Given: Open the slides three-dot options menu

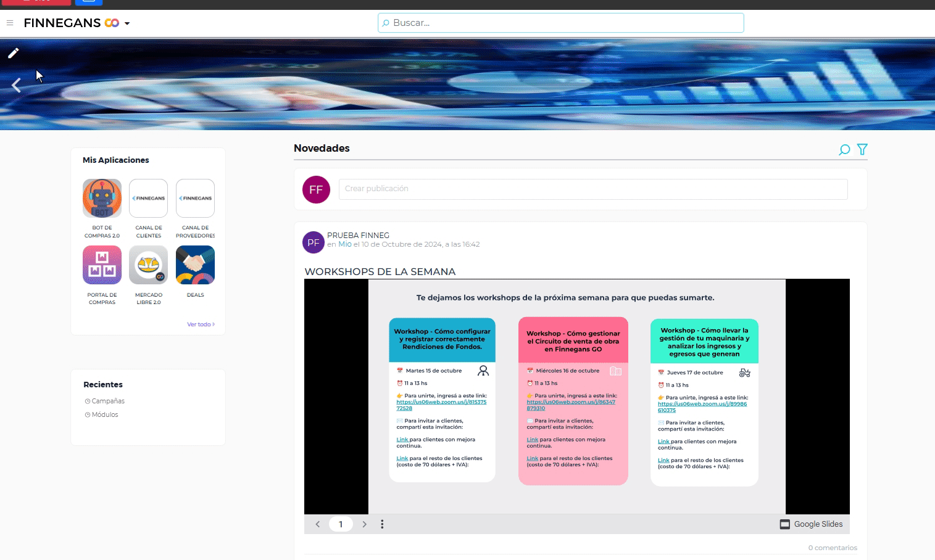Looking at the screenshot, I should tap(382, 524).
